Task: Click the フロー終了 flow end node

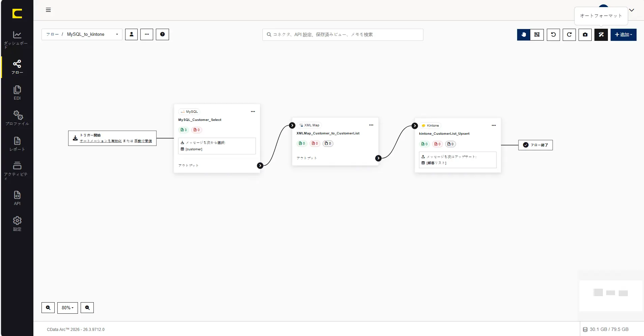Action: pos(535,145)
